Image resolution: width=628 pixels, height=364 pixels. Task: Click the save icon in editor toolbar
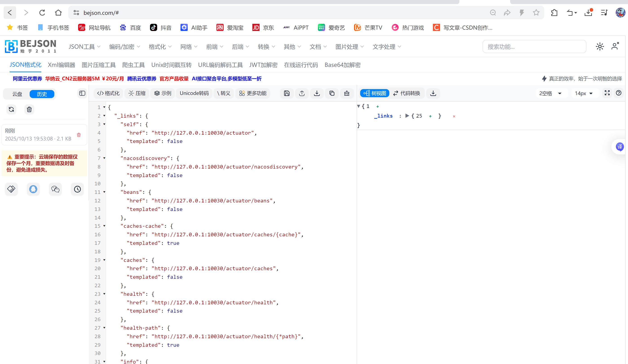coord(286,93)
